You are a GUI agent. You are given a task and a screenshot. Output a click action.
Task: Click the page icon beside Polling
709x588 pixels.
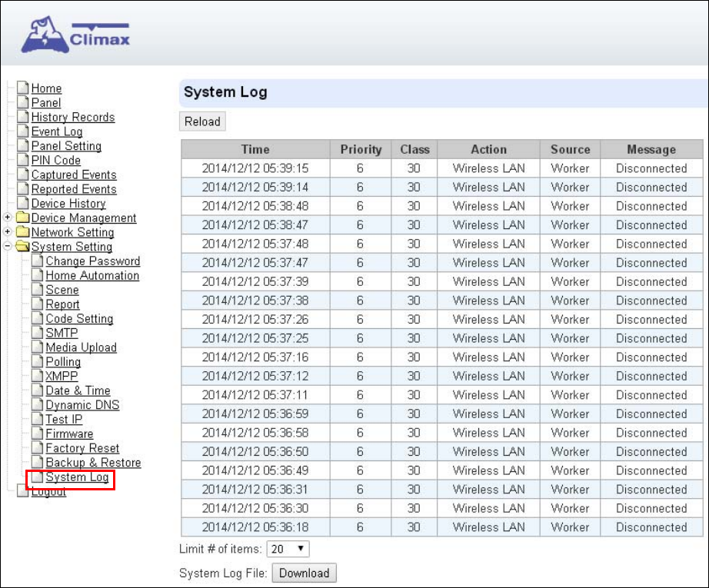(38, 362)
